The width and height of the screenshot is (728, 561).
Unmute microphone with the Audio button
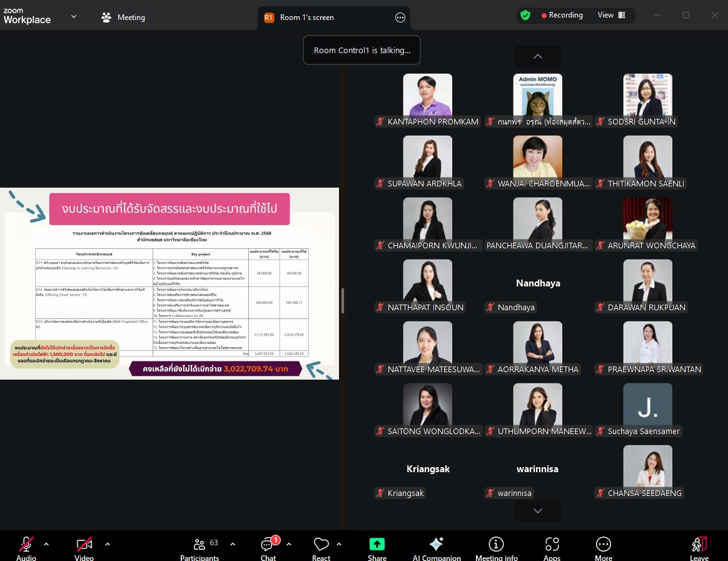pos(26,548)
